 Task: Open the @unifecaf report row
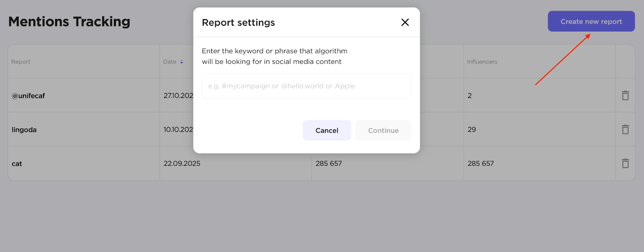pyautogui.click(x=28, y=96)
